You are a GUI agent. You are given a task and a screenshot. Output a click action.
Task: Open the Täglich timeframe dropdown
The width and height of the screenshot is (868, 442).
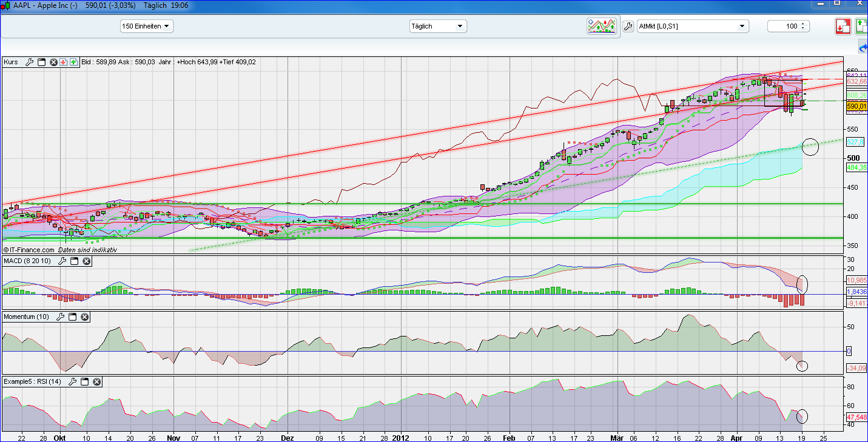pos(438,26)
